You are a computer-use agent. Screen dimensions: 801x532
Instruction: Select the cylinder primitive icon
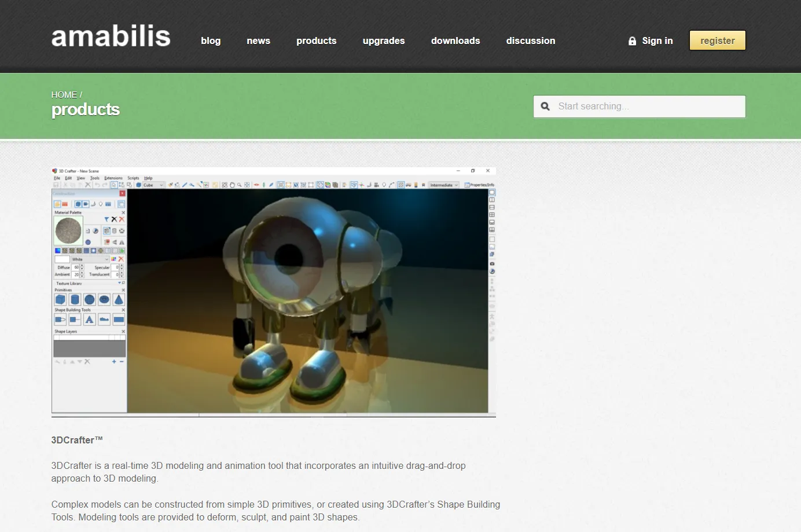click(75, 299)
